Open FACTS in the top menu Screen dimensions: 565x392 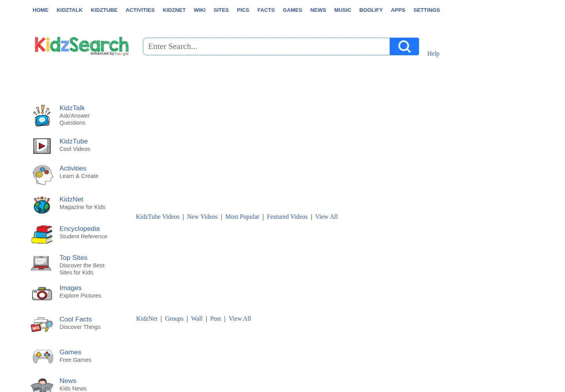point(266,10)
